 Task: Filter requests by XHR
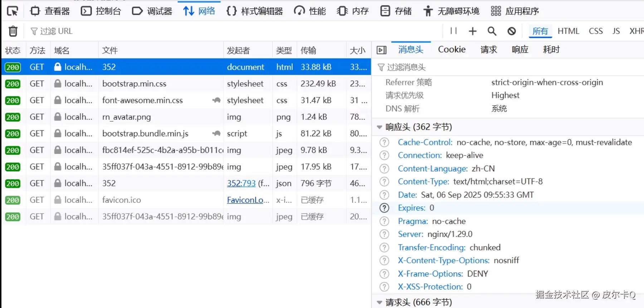[x=636, y=31]
